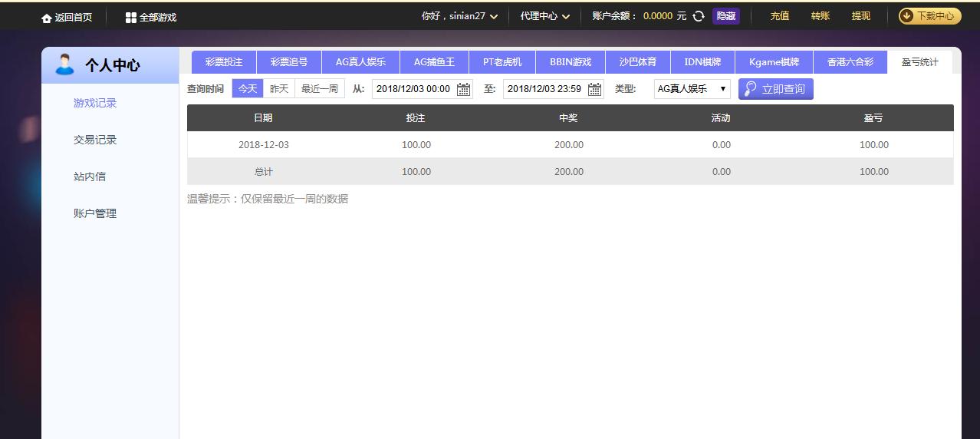Switch to the PT老虎机 tab

[502, 62]
